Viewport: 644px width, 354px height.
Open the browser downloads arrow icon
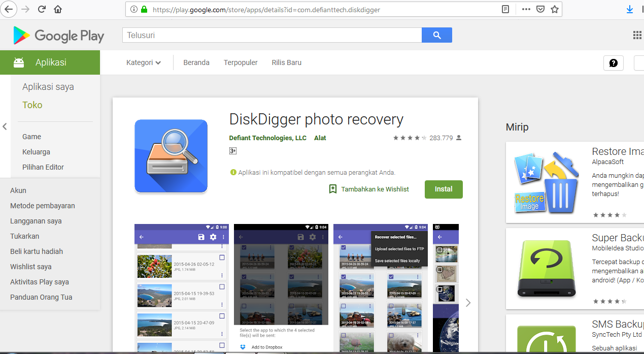point(630,9)
